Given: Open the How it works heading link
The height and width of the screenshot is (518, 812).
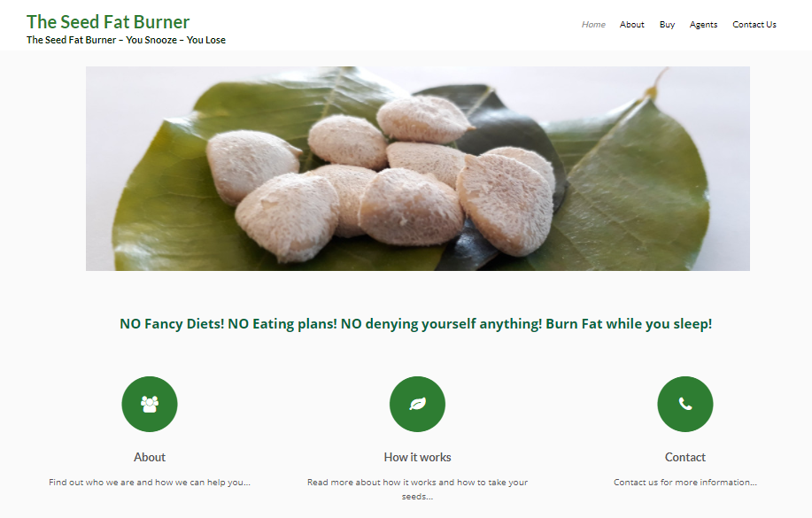Looking at the screenshot, I should (417, 457).
